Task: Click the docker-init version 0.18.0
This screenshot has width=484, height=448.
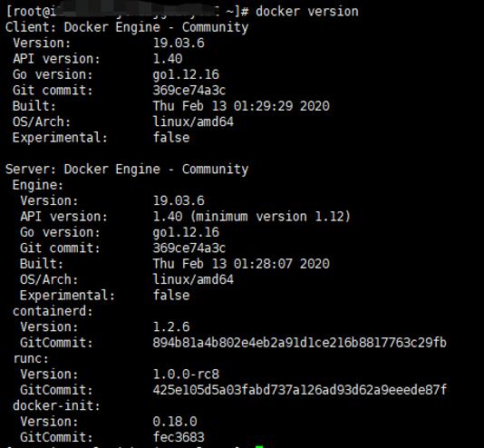Action: 175,422
